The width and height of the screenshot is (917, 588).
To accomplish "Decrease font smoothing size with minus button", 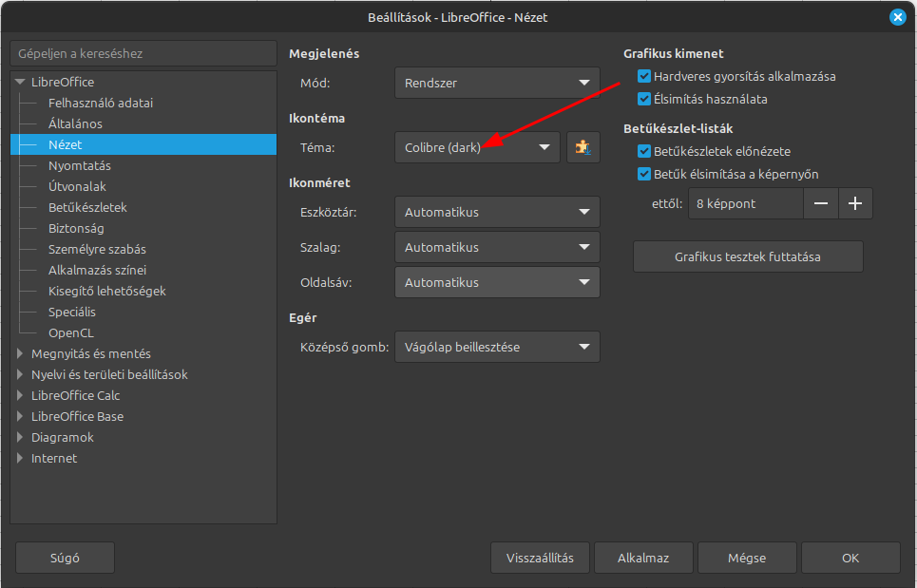I will pos(821,203).
